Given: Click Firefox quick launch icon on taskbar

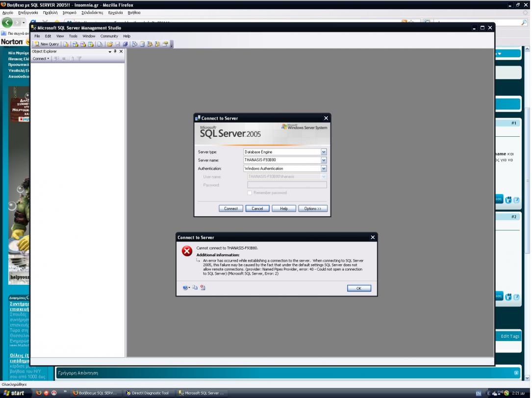Looking at the screenshot, I should (39, 393).
